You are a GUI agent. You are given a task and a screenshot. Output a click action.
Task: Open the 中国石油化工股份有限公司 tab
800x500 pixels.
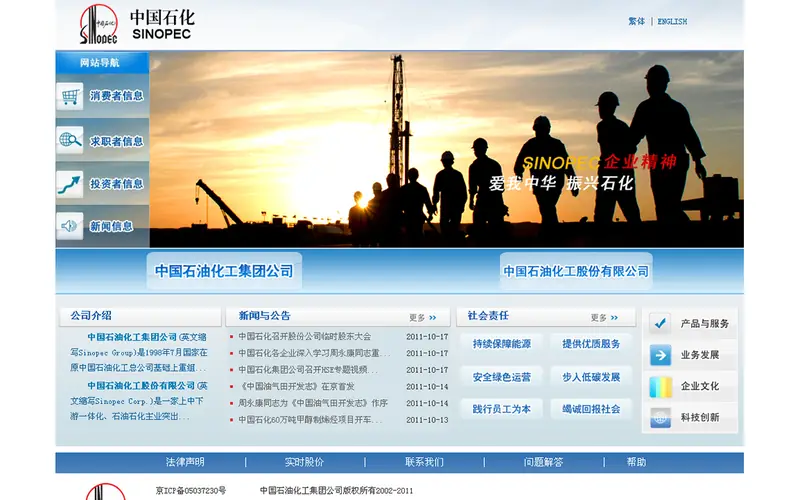(576, 271)
